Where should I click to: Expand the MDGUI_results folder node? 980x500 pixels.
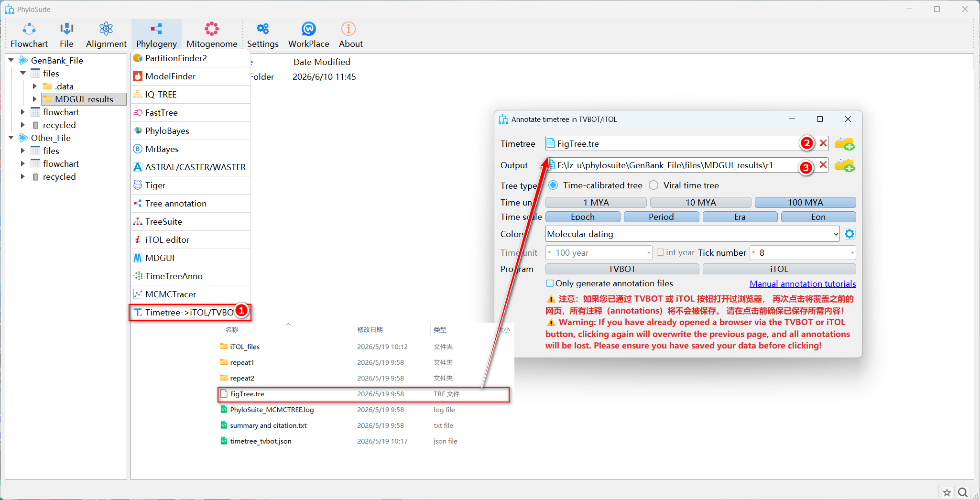point(34,99)
